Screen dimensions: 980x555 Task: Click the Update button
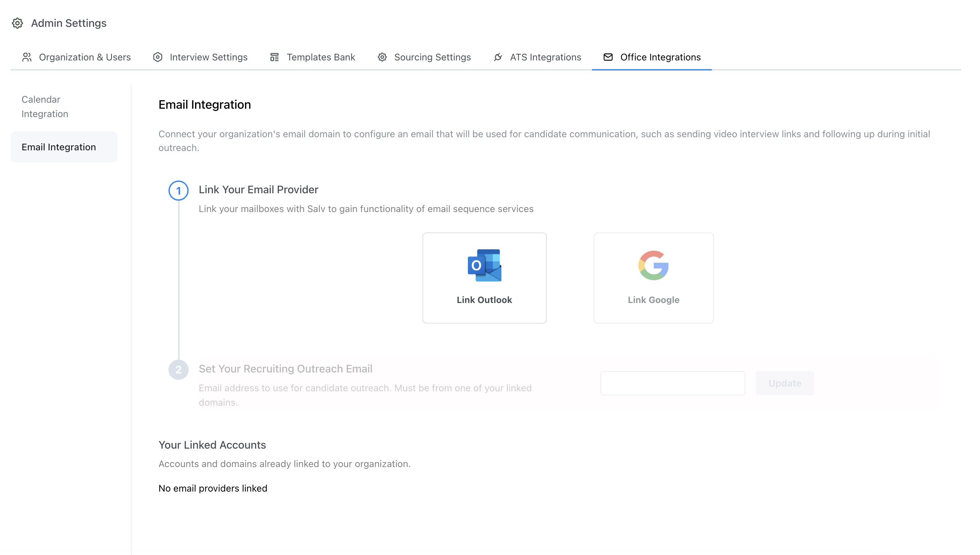coord(784,383)
